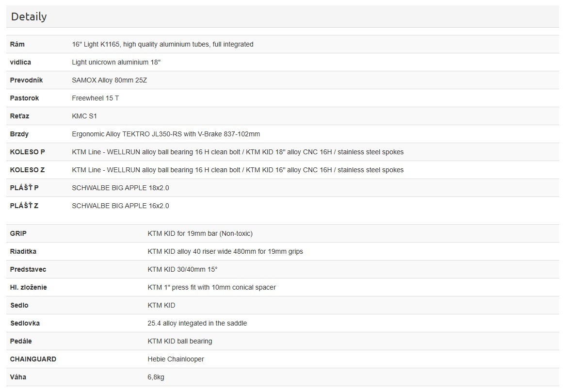This screenshot has width=564, height=392.
Task: Select the SCHWALBE BIG APPLE 18x2.0 text
Action: click(x=120, y=188)
